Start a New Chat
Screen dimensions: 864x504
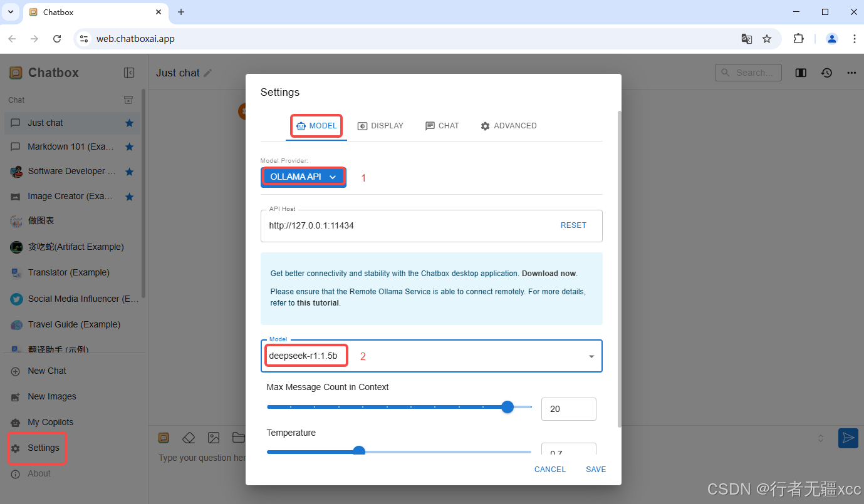point(72,371)
